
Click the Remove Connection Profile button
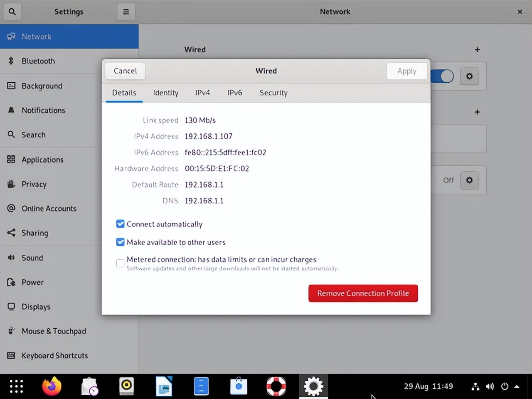pyautogui.click(x=363, y=293)
